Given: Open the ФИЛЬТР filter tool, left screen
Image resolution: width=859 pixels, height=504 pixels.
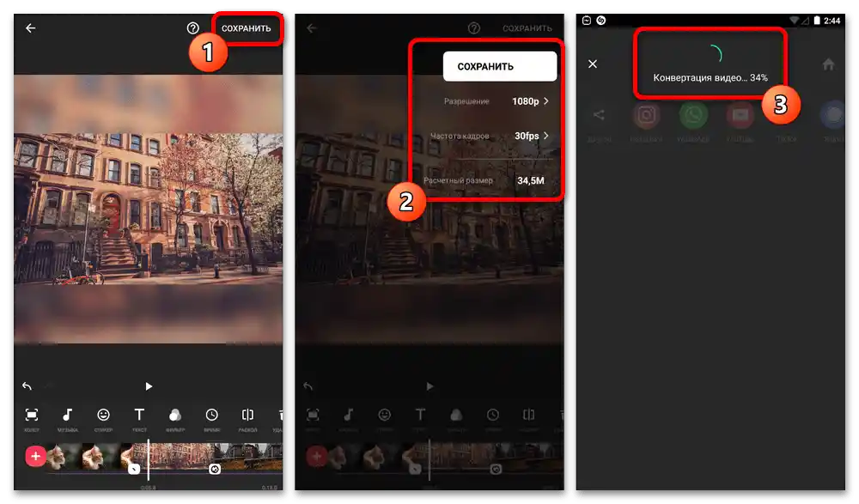Looking at the screenshot, I should [x=175, y=420].
